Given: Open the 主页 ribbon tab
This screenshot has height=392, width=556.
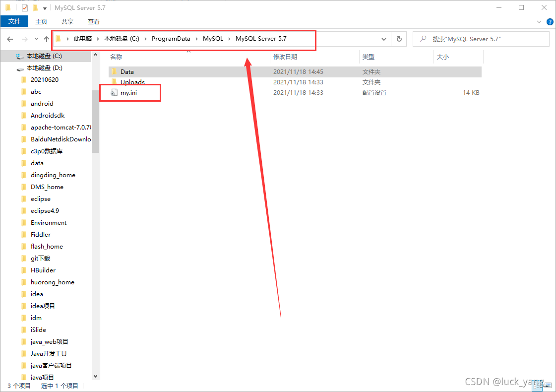Looking at the screenshot, I should click(x=41, y=22).
